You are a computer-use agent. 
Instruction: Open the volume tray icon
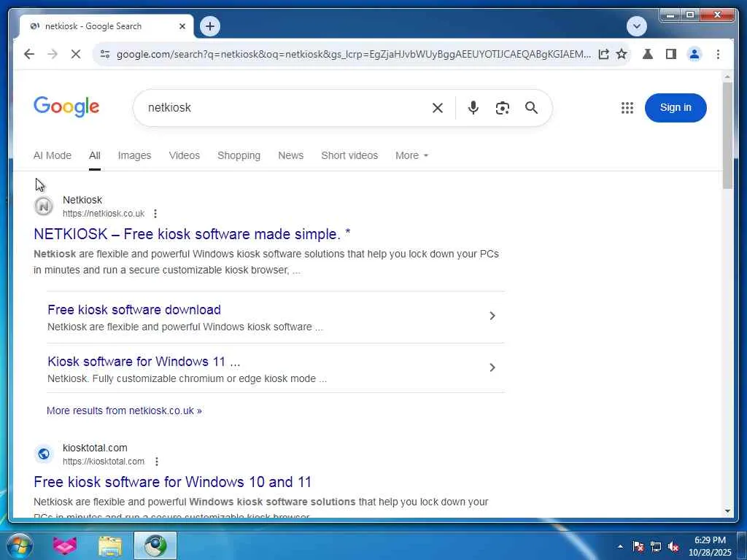point(673,547)
